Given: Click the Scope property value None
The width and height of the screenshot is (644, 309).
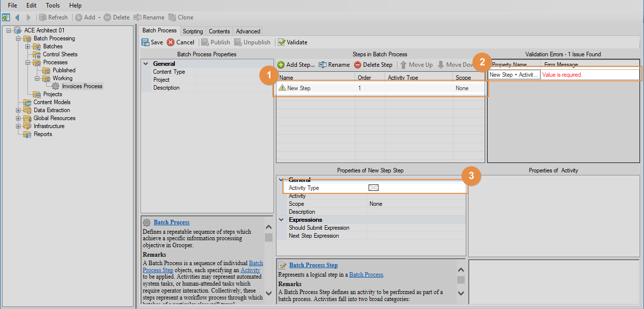Looking at the screenshot, I should click(416, 204).
